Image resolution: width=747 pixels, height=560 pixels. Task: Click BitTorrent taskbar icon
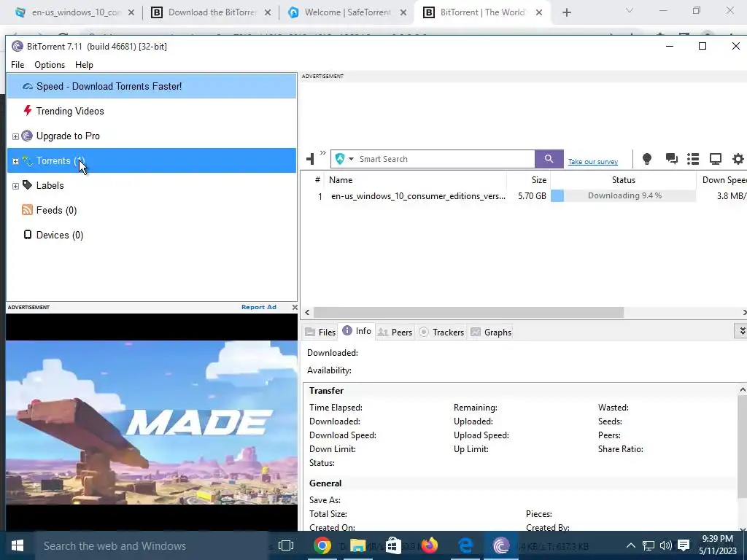[500, 545]
